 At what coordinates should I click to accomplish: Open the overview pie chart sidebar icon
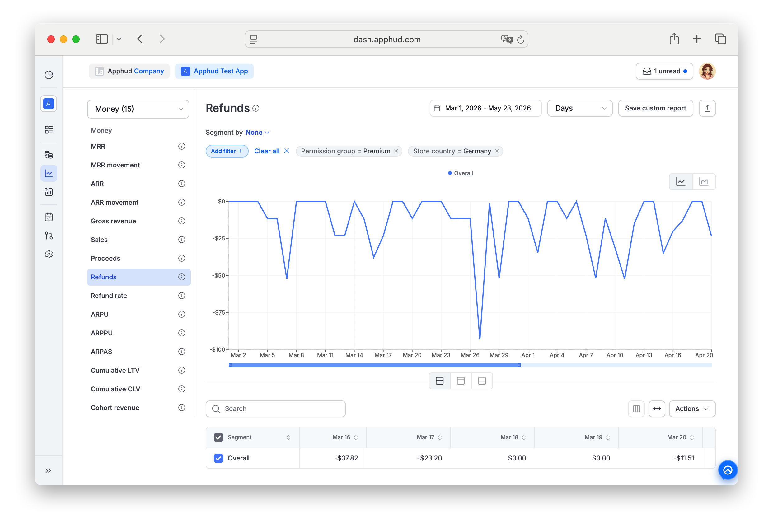(49, 75)
